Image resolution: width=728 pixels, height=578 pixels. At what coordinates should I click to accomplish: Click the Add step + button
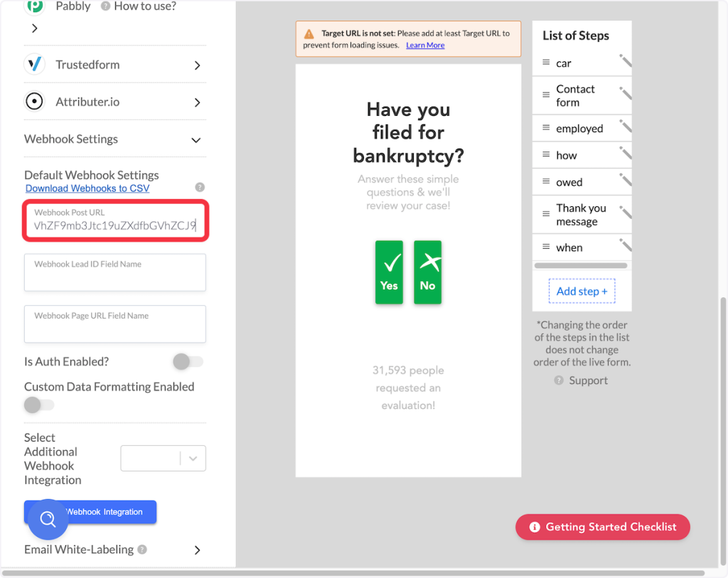(x=582, y=291)
